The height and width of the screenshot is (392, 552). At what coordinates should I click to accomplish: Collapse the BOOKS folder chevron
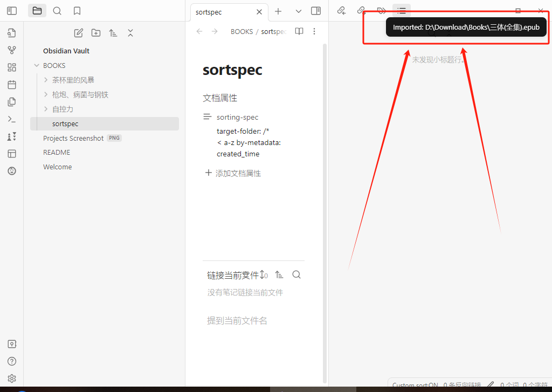point(36,65)
